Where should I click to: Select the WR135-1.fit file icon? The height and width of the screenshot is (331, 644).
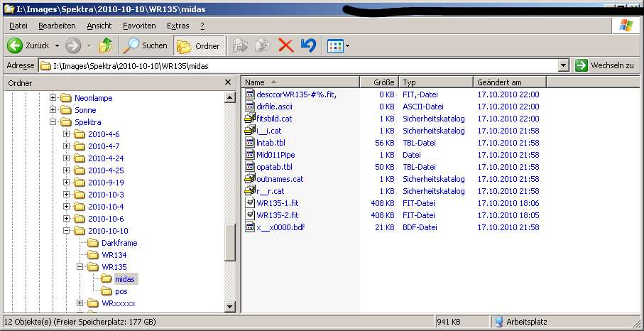[x=249, y=203]
